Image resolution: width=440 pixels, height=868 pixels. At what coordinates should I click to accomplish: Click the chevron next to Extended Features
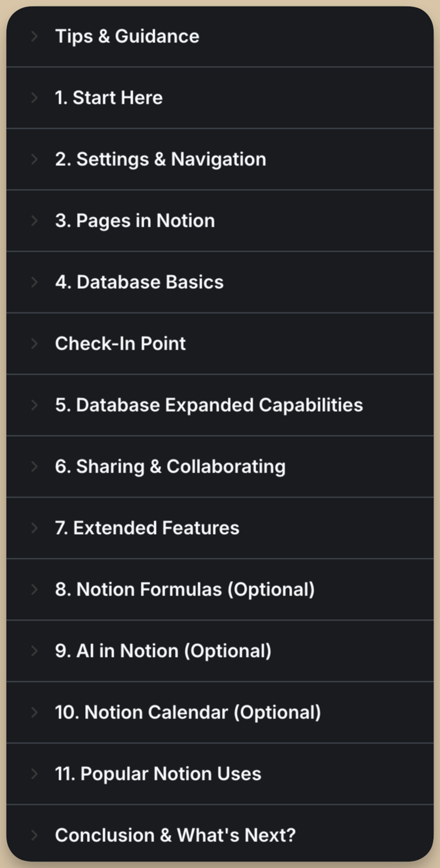(34, 528)
